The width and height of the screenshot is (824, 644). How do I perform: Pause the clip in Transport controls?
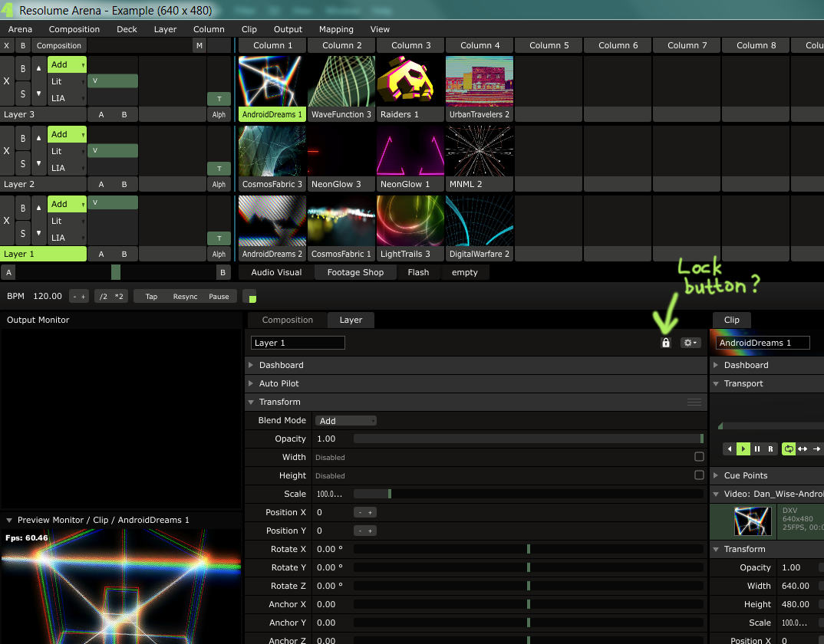pyautogui.click(x=757, y=449)
